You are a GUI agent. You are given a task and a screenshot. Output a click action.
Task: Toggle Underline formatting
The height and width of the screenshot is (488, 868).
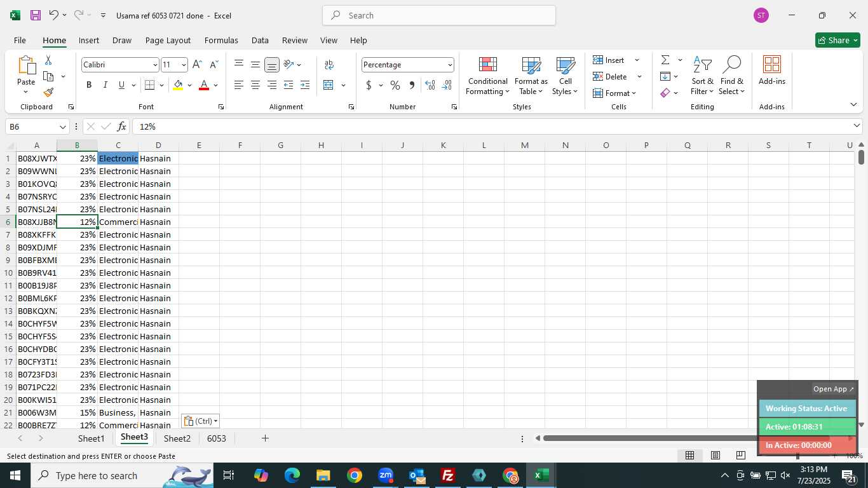coord(121,85)
